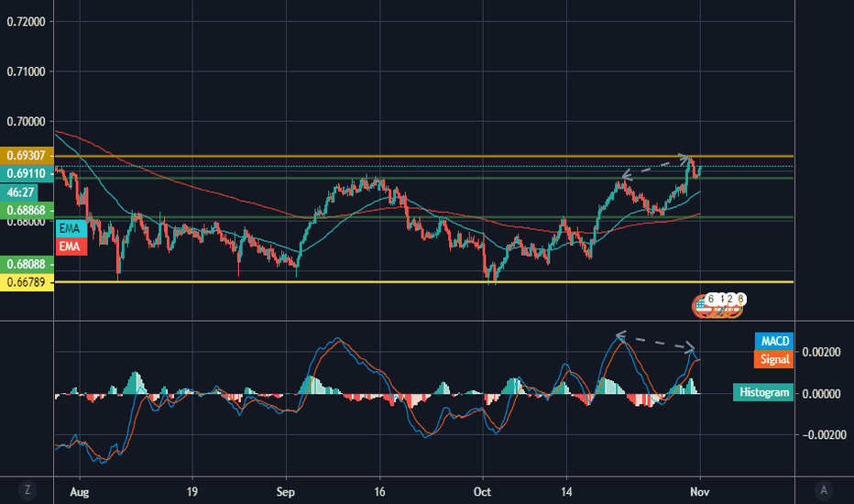854x504 pixels.
Task: Select the orange 0.69307 price label
Action: point(27,156)
